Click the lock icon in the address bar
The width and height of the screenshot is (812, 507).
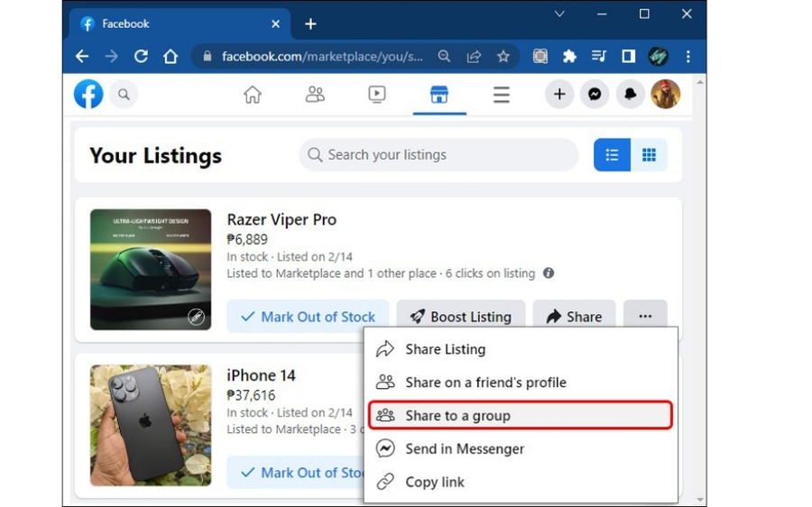(x=208, y=56)
